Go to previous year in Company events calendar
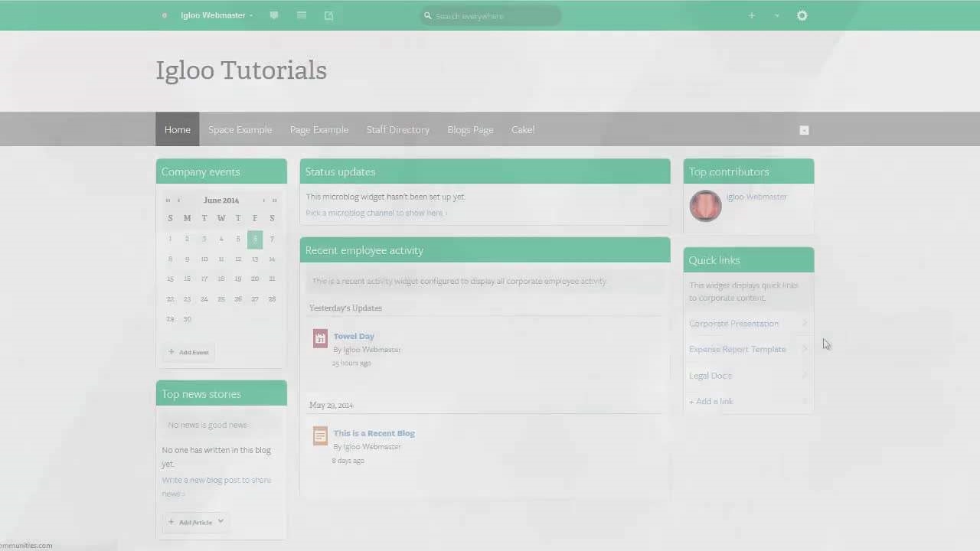 (x=168, y=201)
